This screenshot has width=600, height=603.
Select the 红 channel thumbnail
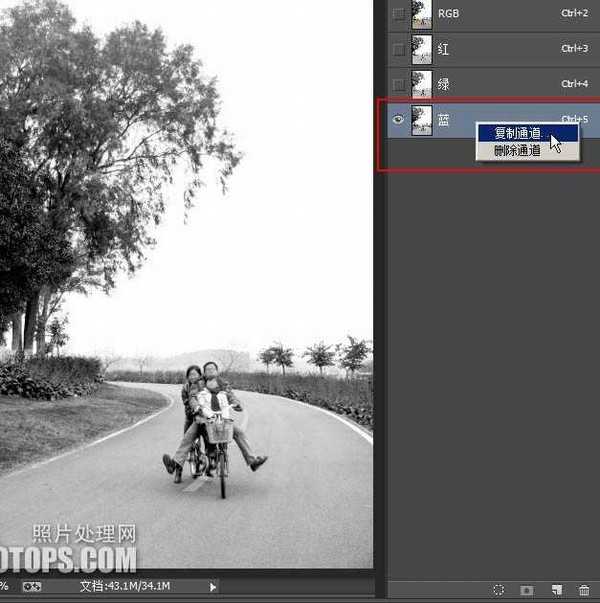click(x=422, y=49)
